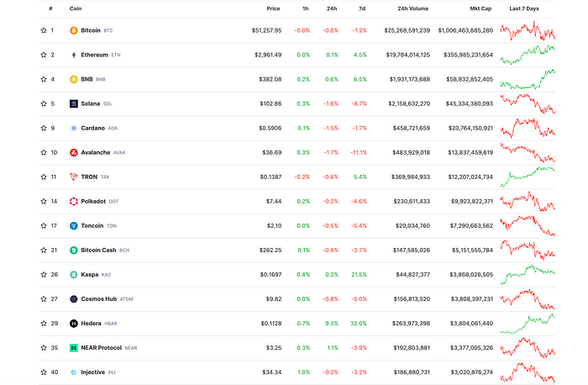Star Injective as a favorite
This screenshot has width=588, height=385.
(x=44, y=372)
